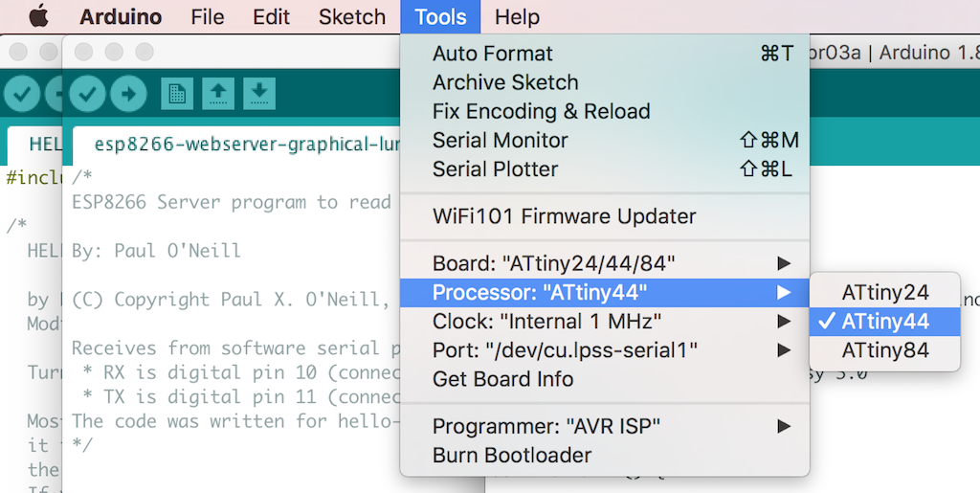Switch to the esp8266-webserver-graphical sketch tab

pyautogui.click(x=239, y=145)
